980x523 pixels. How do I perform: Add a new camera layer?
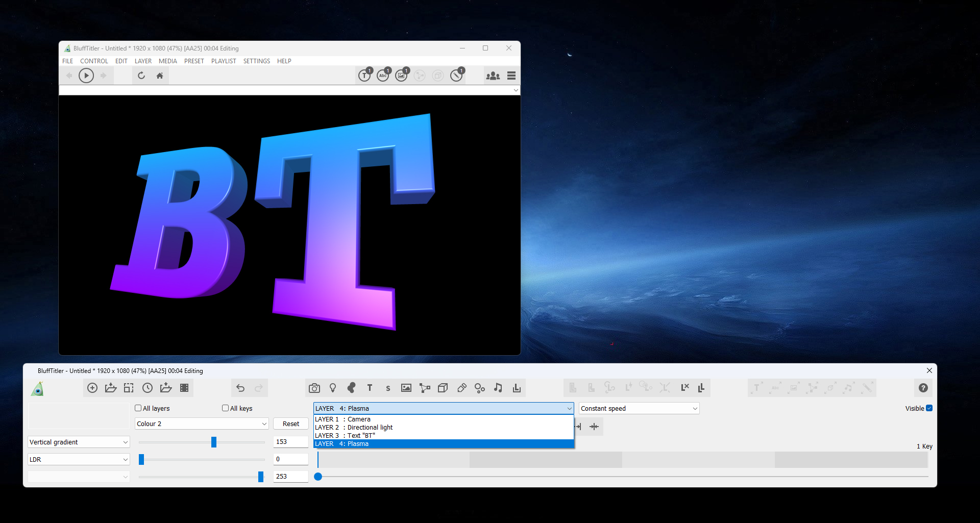click(x=314, y=388)
